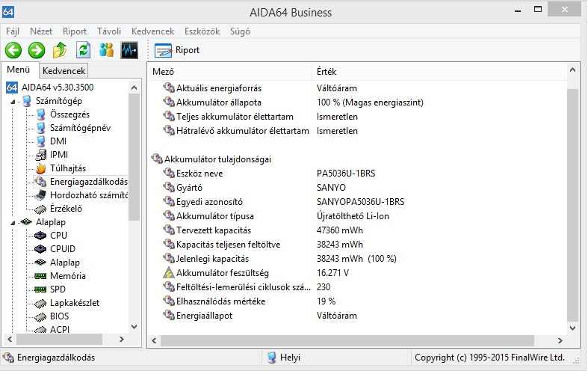
Task: Click the green back arrow icon
Action: 13,50
